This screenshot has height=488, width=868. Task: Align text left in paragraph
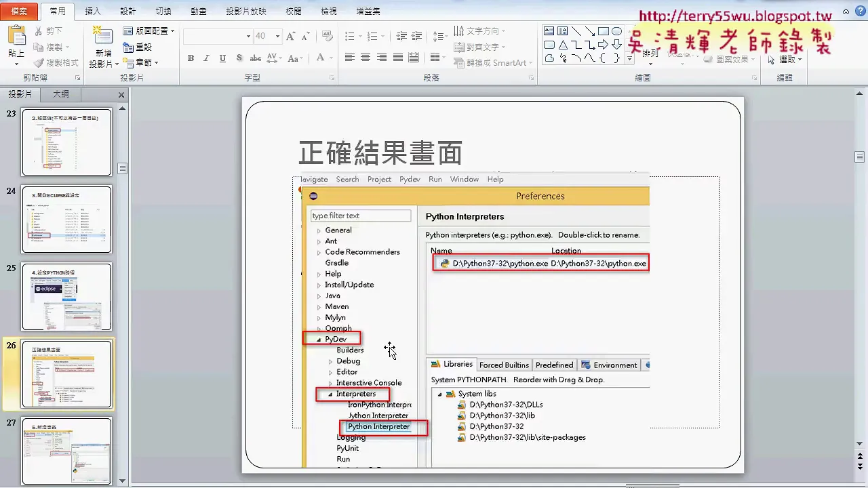[349, 58]
